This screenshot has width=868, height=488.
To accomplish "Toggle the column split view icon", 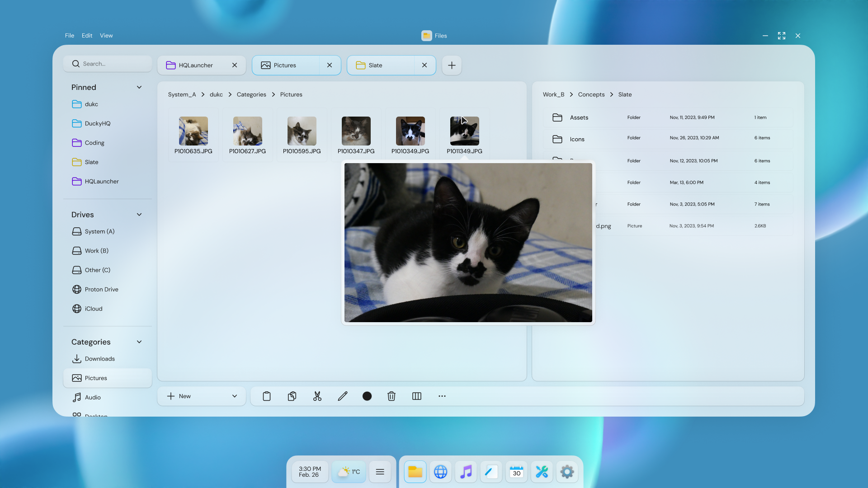I will tap(417, 396).
